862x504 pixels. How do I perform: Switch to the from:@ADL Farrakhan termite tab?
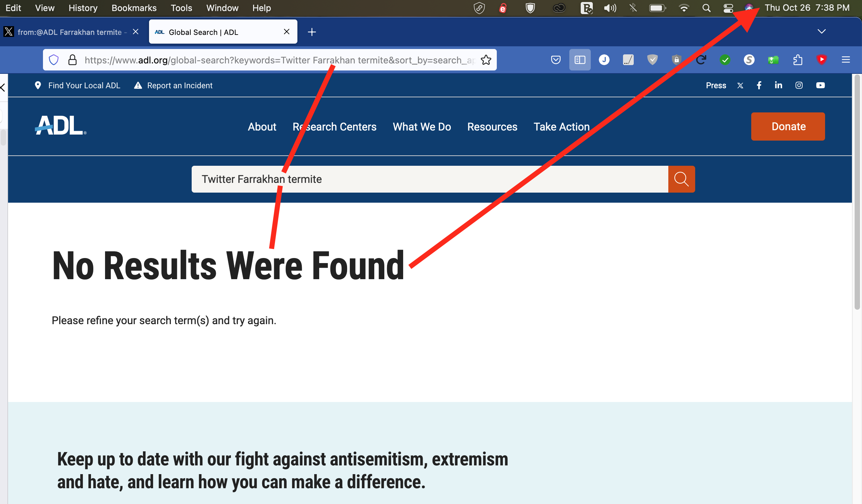coord(69,32)
